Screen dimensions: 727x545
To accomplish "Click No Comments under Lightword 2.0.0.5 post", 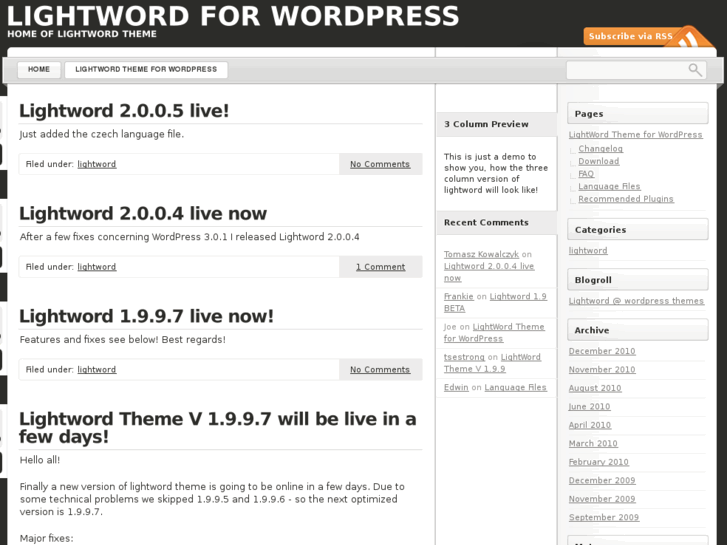I will coord(380,164).
